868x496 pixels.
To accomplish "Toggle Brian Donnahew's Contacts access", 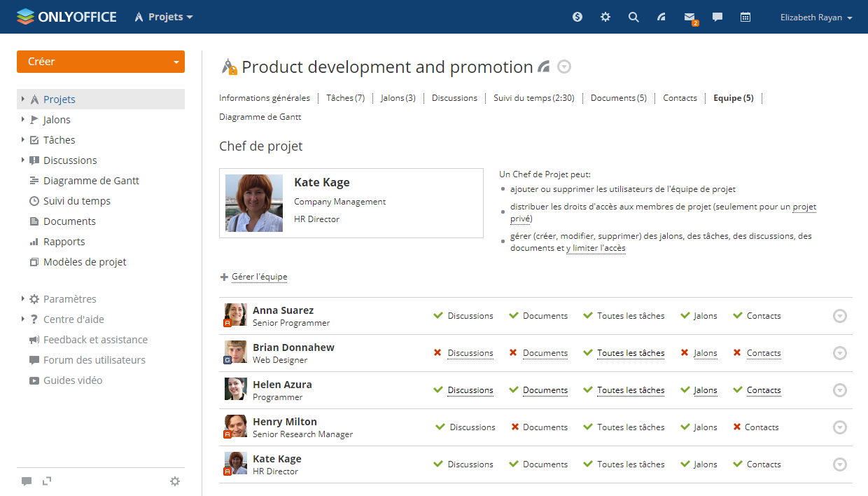I will tap(763, 353).
